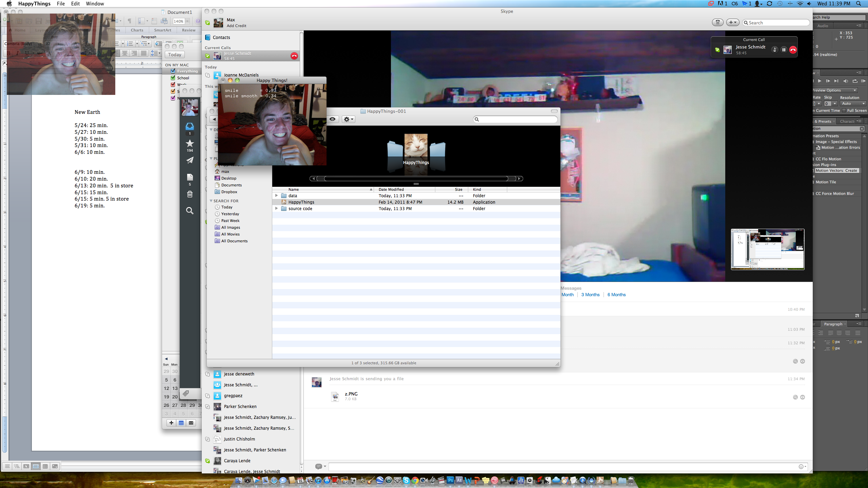Toggle the Work calendar checkbox
The width and height of the screenshot is (868, 488).
click(173, 85)
